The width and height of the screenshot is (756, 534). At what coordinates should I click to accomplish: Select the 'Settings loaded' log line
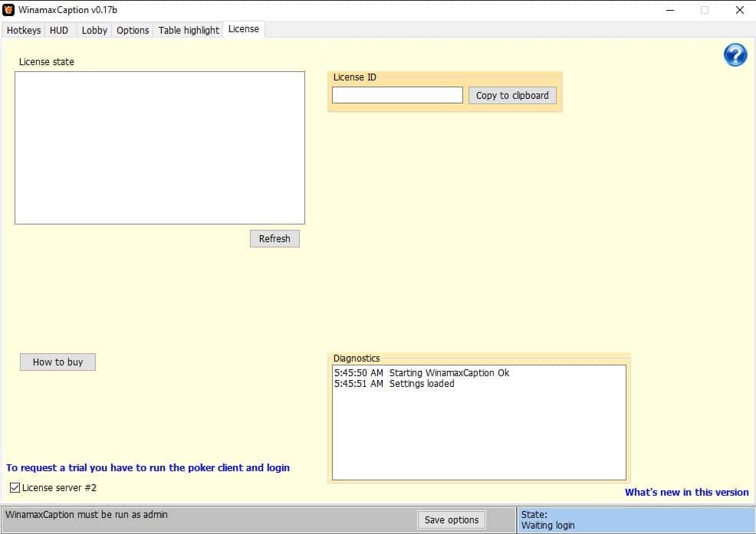tap(394, 384)
